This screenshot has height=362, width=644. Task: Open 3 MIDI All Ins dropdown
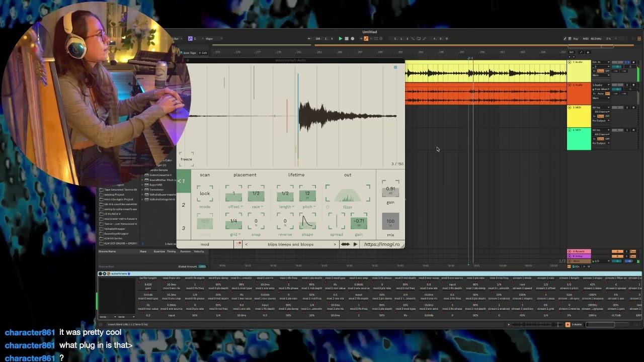tap(601, 108)
